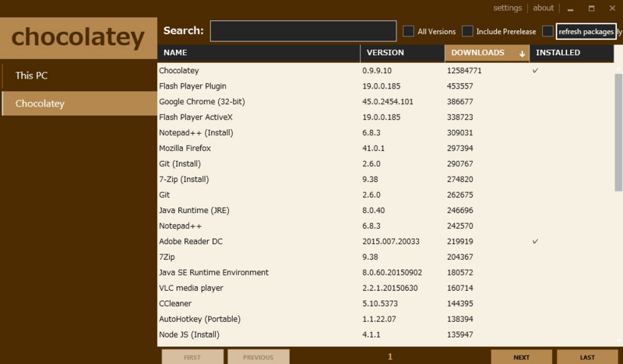Sort by the DOWNLOADS column header

point(487,53)
